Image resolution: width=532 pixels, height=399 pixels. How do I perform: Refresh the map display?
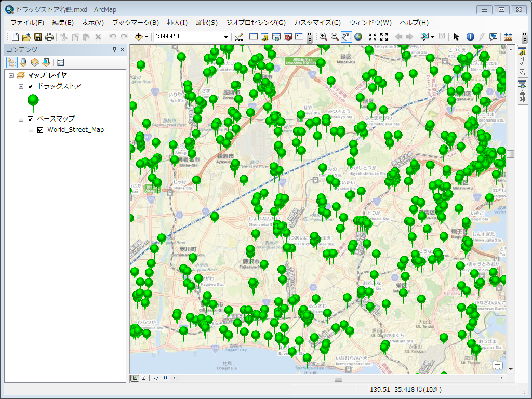click(x=156, y=378)
